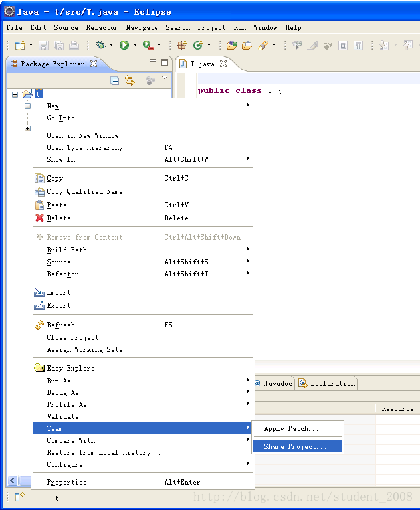The width and height of the screenshot is (420, 510).
Task: Click the Search flashlight toolbar icon
Action: pos(263,45)
